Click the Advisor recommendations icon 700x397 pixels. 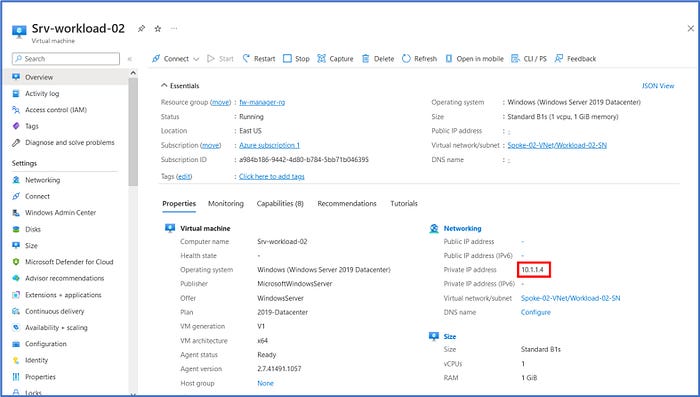[16, 278]
